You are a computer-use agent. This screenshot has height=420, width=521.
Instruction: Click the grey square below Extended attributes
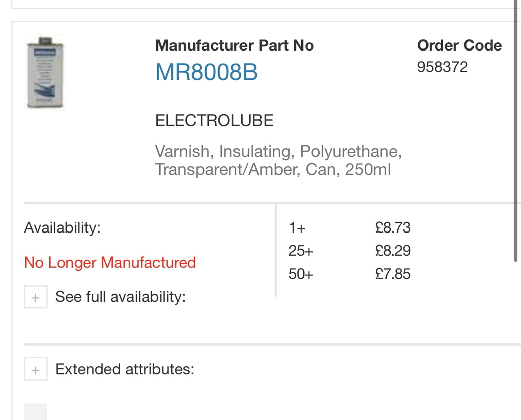(35, 411)
